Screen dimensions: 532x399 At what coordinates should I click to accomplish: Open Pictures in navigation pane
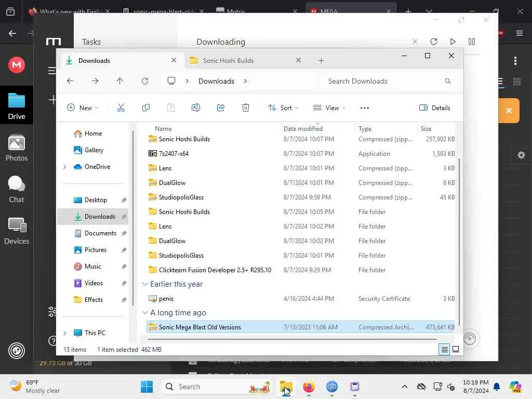(x=96, y=250)
